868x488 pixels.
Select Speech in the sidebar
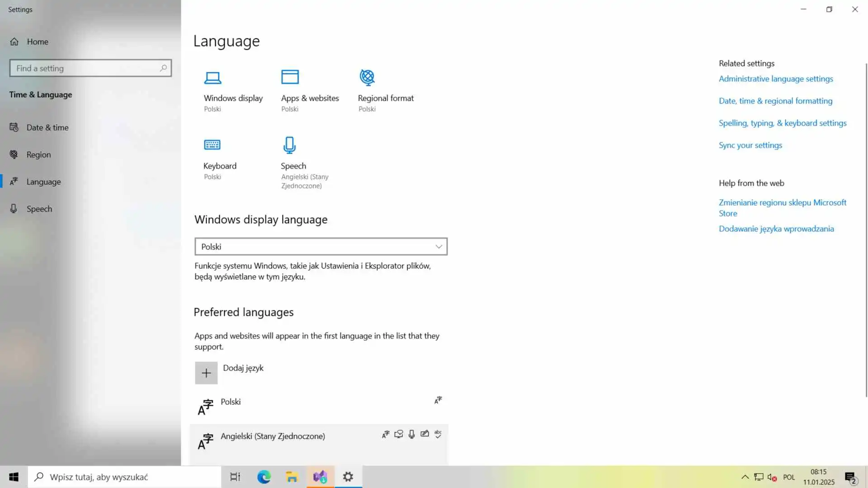pos(39,209)
